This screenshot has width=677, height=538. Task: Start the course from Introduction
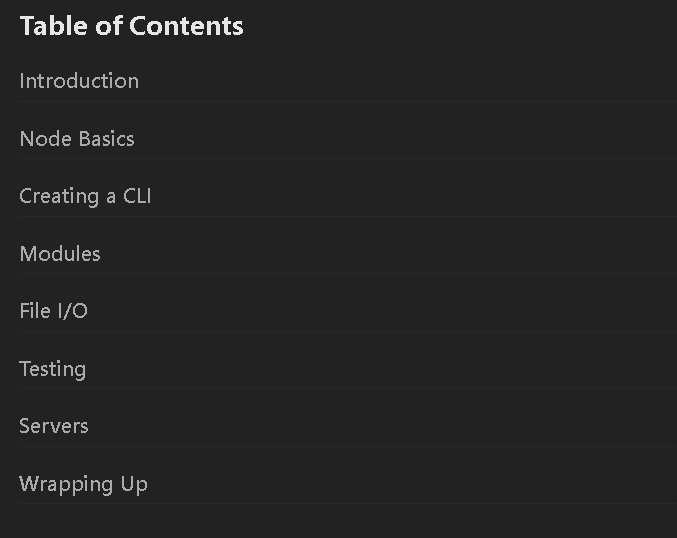(79, 81)
